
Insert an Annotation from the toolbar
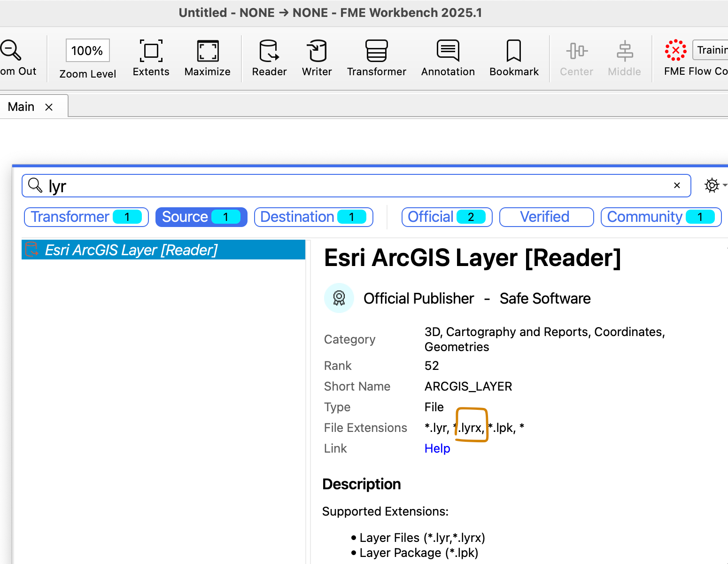pos(448,51)
